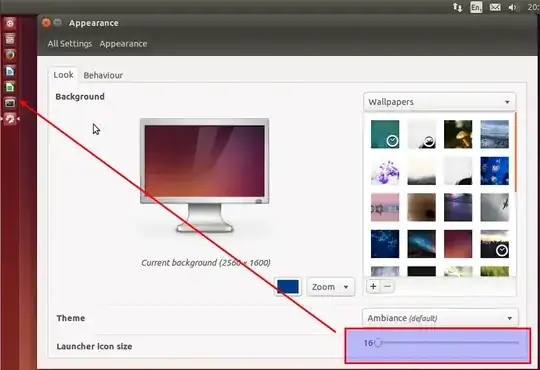
Task: Click the Launcher icon size slider handle
Action: point(378,343)
